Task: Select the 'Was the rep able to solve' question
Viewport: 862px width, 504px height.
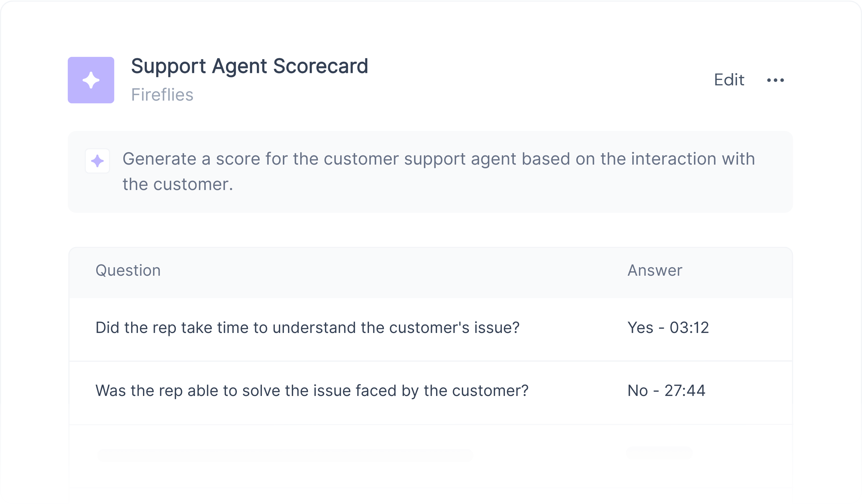Action: point(312,391)
